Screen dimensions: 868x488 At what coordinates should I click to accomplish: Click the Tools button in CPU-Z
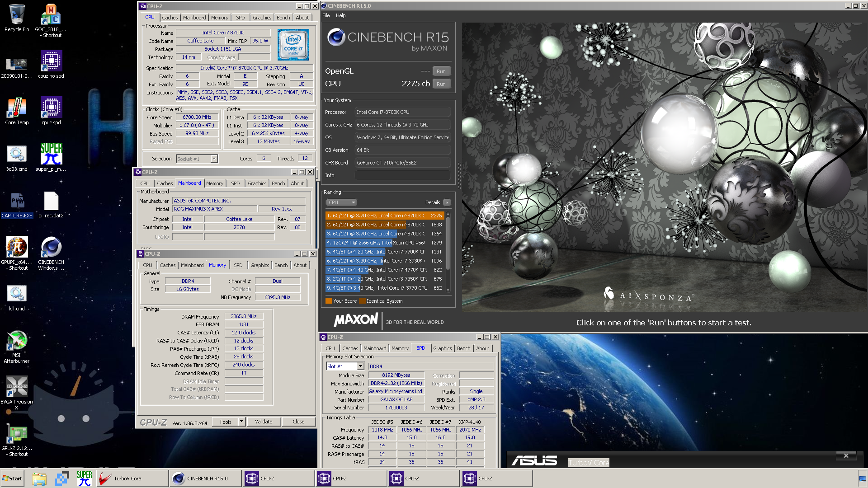[x=225, y=422]
